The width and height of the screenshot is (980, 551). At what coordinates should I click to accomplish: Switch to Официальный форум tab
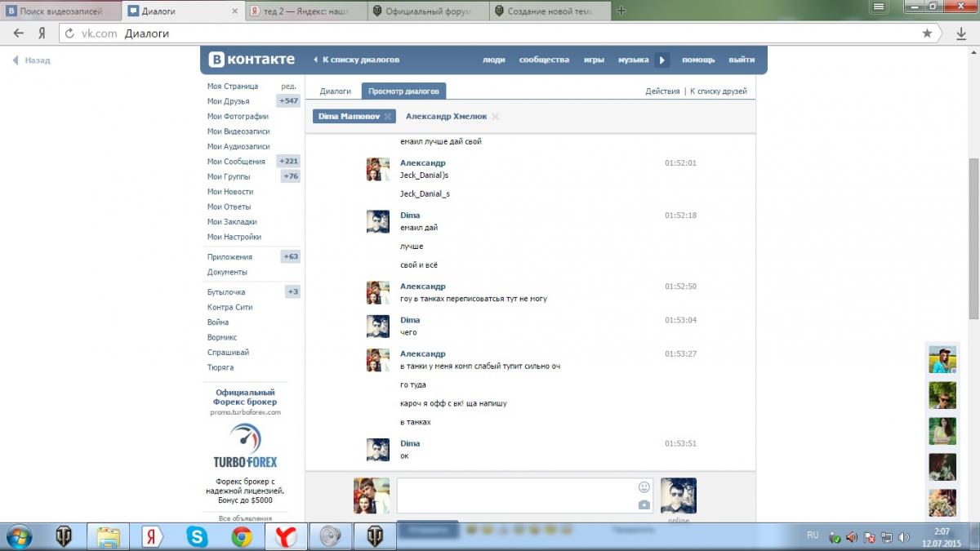click(429, 11)
